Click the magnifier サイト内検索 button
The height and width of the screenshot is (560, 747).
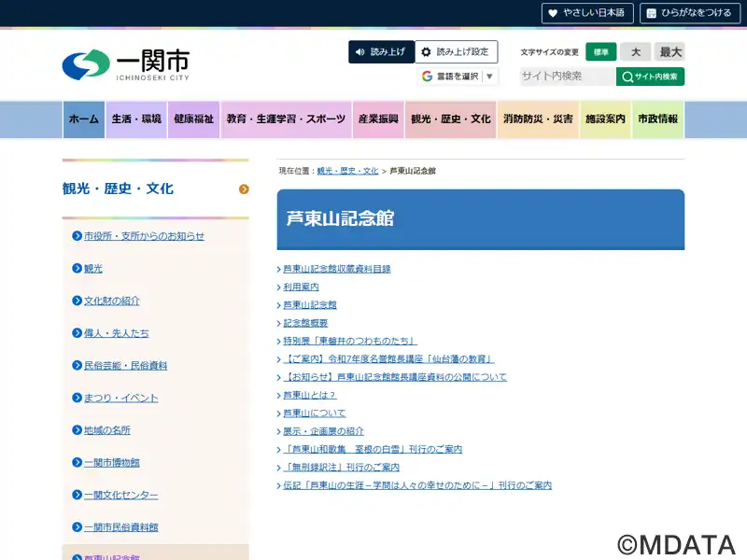(650, 77)
